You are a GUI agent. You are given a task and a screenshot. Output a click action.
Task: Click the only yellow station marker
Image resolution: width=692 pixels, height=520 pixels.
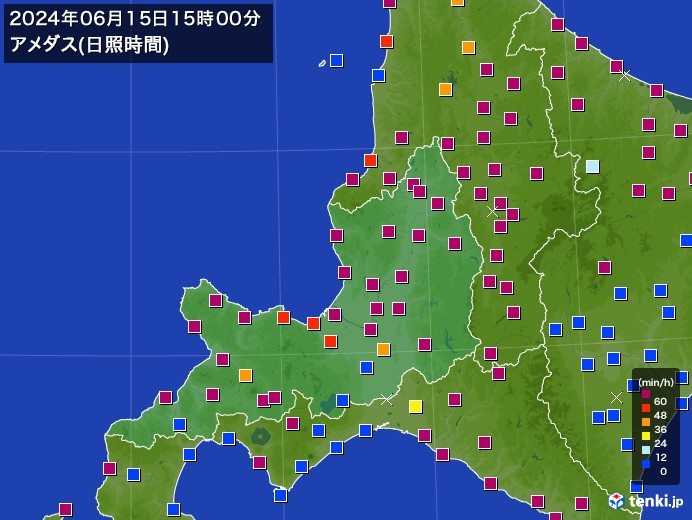[x=415, y=406]
